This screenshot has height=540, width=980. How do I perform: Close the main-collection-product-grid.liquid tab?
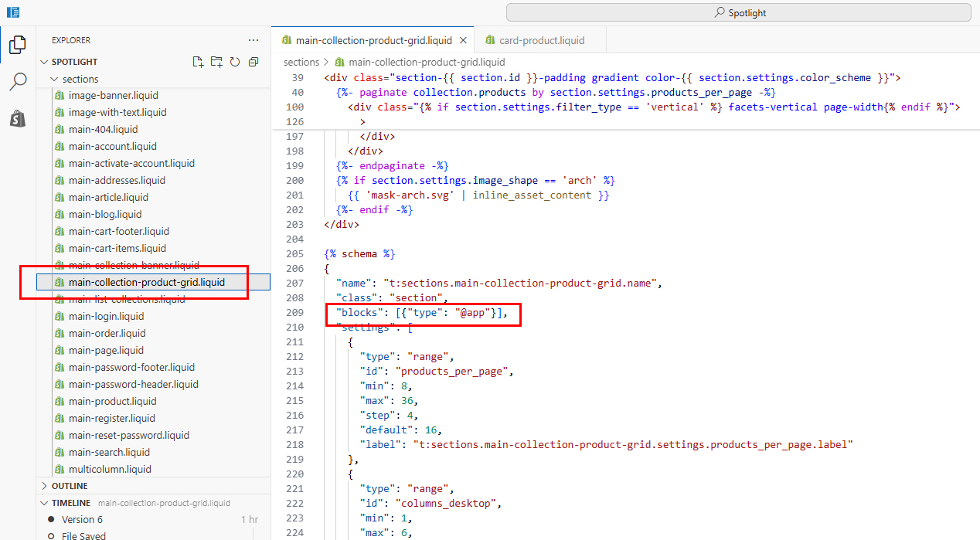[x=464, y=40]
